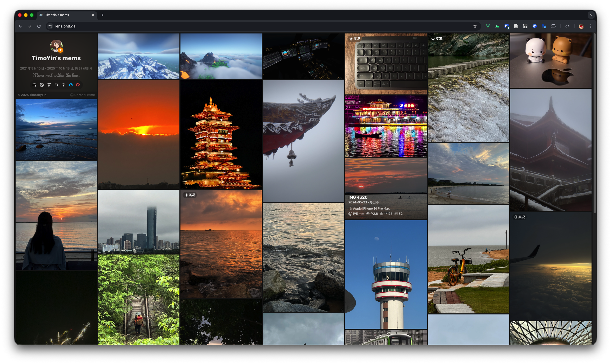Open the map explore view icon
Image resolution: width=611 pixels, height=364 pixels.
35,85
